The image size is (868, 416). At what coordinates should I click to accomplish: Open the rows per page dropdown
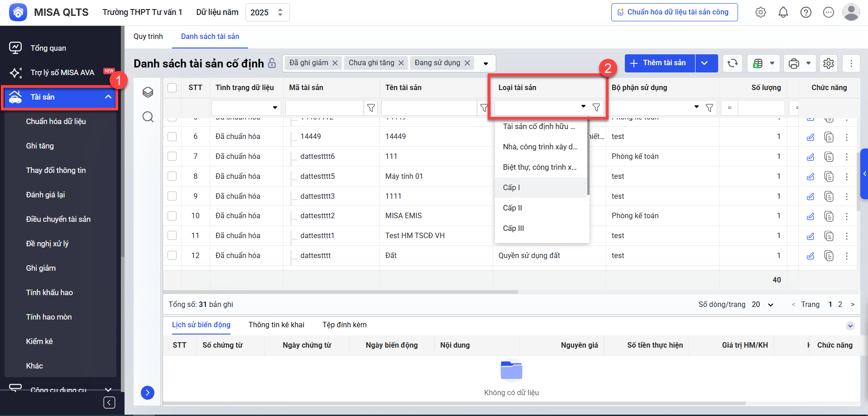point(763,305)
